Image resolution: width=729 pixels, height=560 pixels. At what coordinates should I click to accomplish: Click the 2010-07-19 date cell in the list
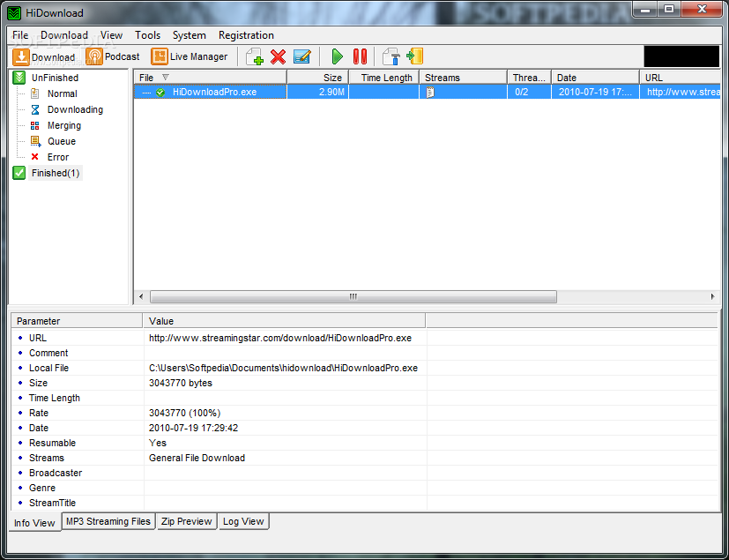pyautogui.click(x=595, y=92)
